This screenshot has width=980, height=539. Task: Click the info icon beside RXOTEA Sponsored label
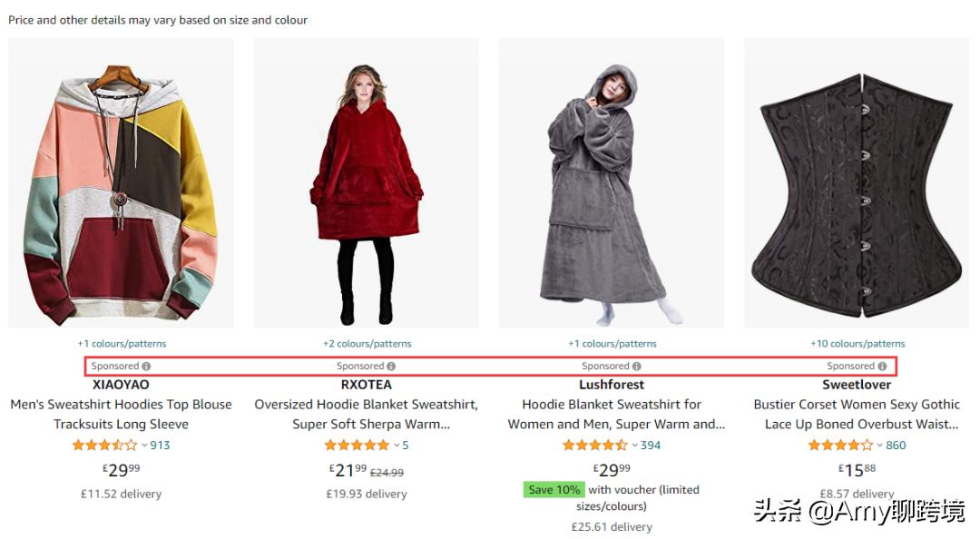[x=392, y=367]
